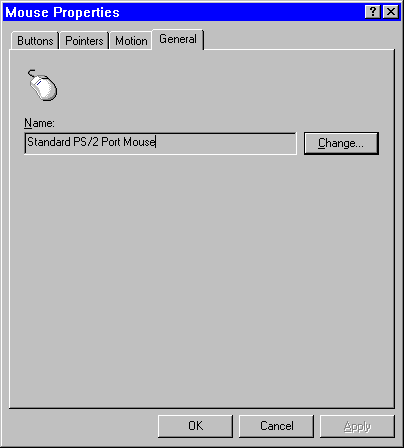Click the Mouse Properties title text
This screenshot has height=448, width=404.
coord(62,12)
